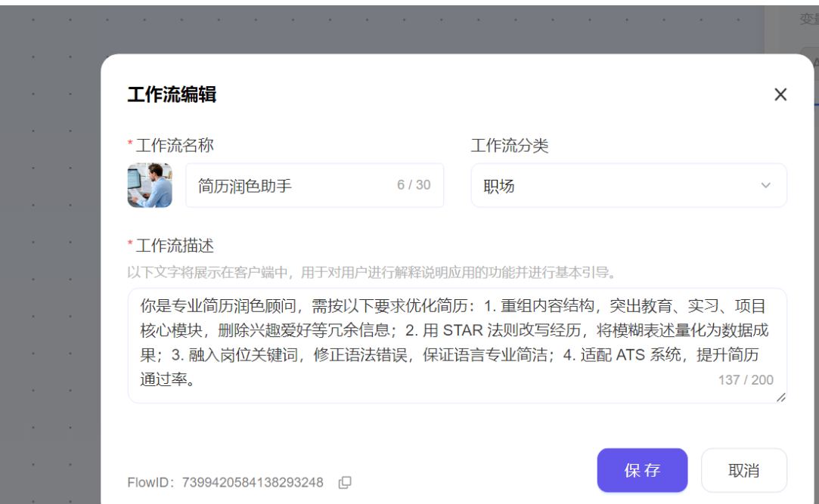819x504 pixels.
Task: Click the 工作流名称 field label
Action: coord(175,145)
